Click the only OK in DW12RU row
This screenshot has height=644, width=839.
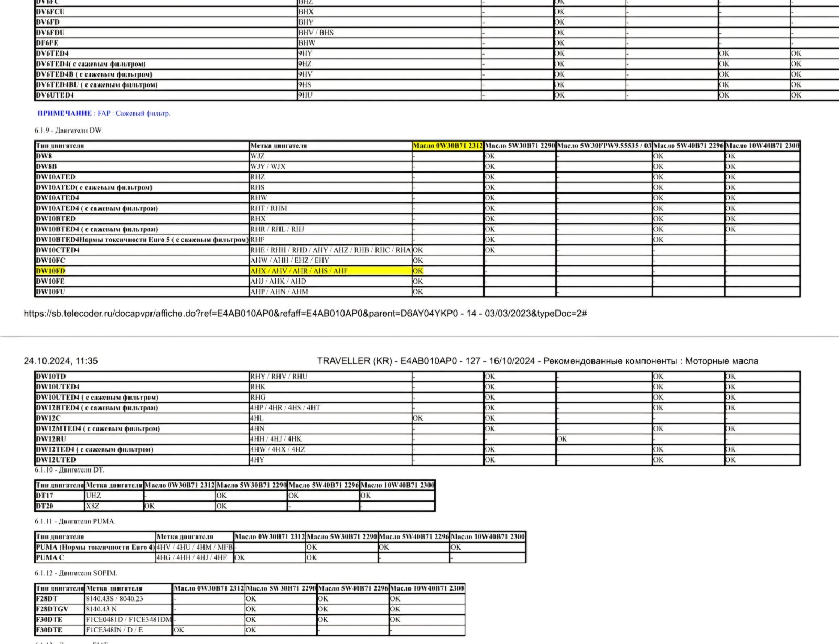click(x=562, y=439)
